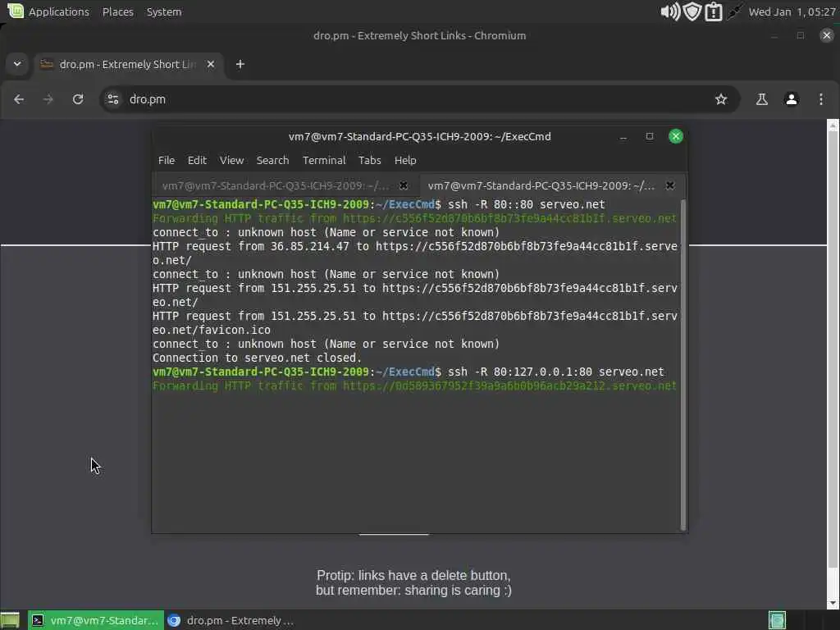Click the update manager clipboard tray icon

coord(714,11)
